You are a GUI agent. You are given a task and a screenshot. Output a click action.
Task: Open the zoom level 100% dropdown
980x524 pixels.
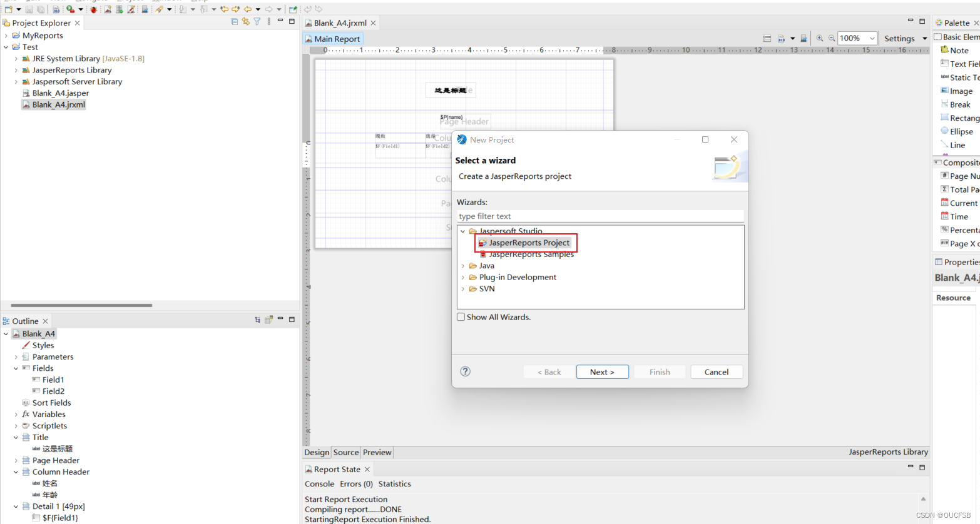(872, 38)
